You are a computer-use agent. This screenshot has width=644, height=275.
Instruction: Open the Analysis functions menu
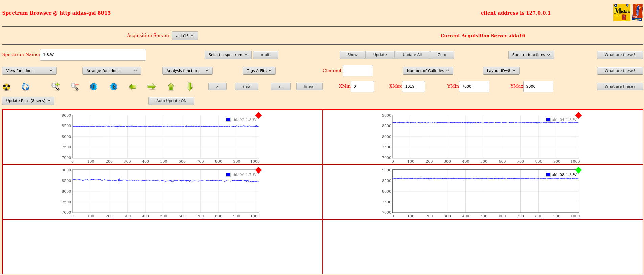click(187, 71)
